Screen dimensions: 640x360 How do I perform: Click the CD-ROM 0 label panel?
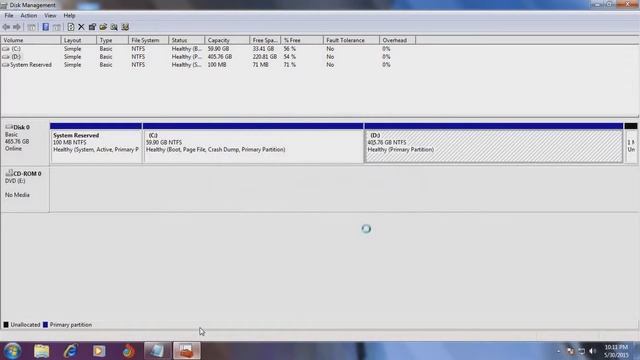coord(25,189)
